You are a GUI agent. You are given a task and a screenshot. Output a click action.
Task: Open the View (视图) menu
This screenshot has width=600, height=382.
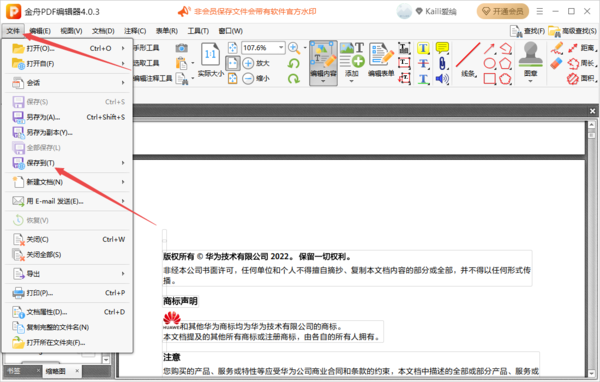click(x=71, y=31)
